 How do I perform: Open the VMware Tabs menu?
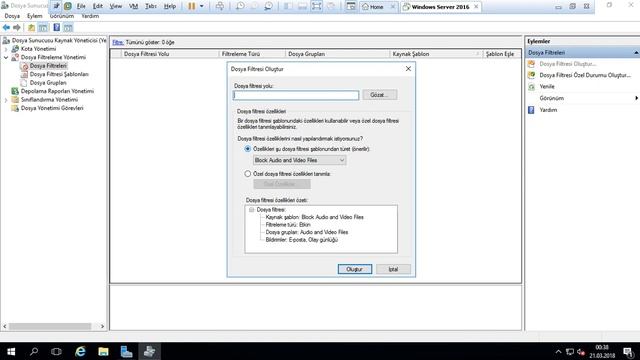151,6
